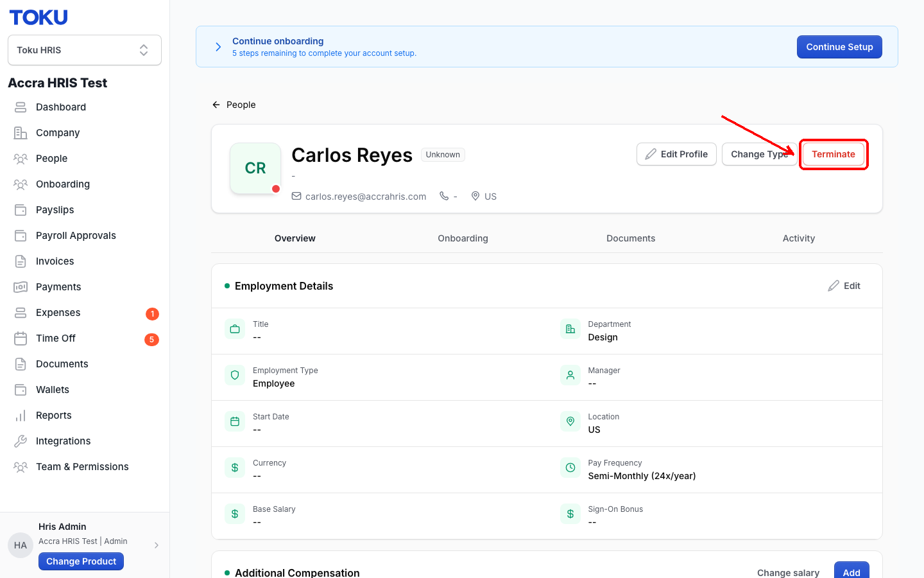Switch to the Documents profile tab
This screenshot has width=924, height=578.
pyautogui.click(x=631, y=238)
